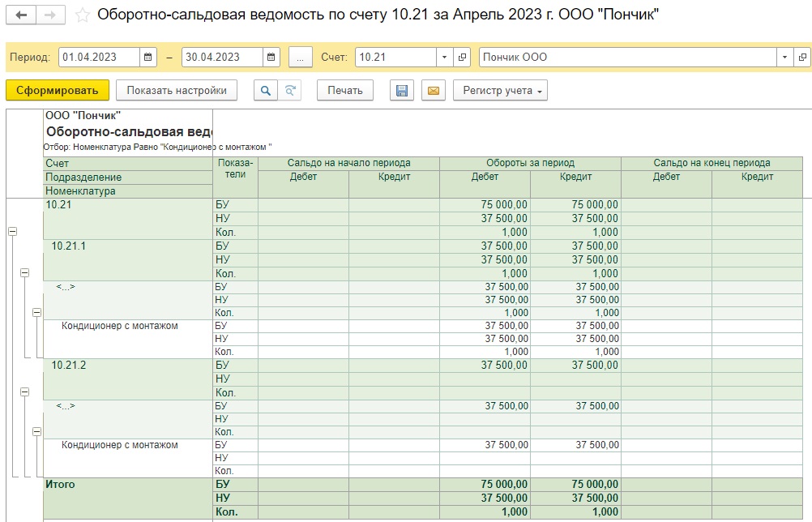Image resolution: width=812 pixels, height=522 pixels.
Task: Open the Регистр учета dropdown menu
Action: point(500,91)
